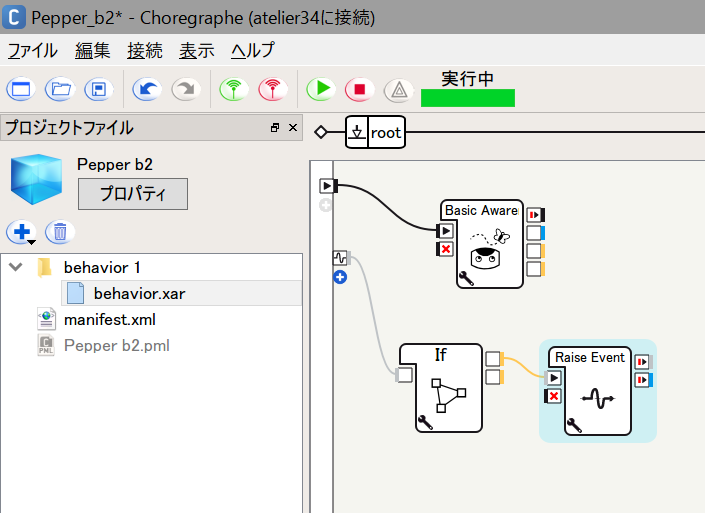Viewport: 705px width, 513px height.
Task: Select Pepper b2.pml in project files
Action: coord(117,346)
